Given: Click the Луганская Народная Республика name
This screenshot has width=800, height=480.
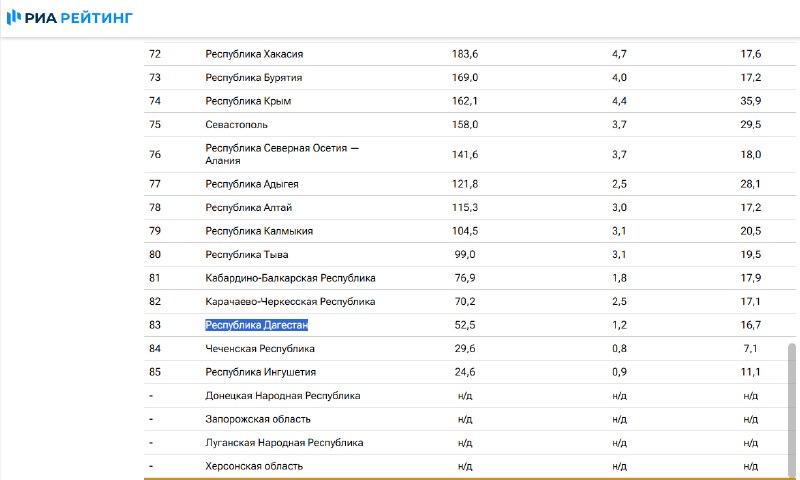Looking at the screenshot, I should click(284, 442).
